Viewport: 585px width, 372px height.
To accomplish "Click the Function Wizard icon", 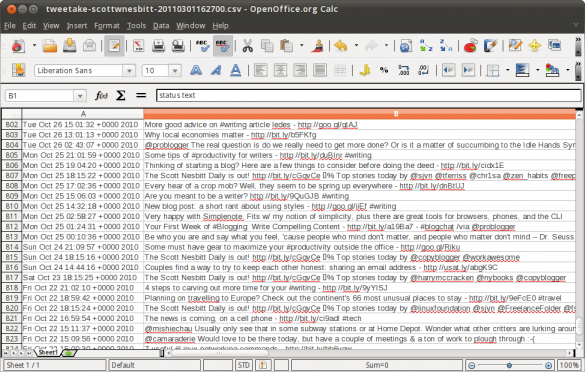I will [101, 96].
